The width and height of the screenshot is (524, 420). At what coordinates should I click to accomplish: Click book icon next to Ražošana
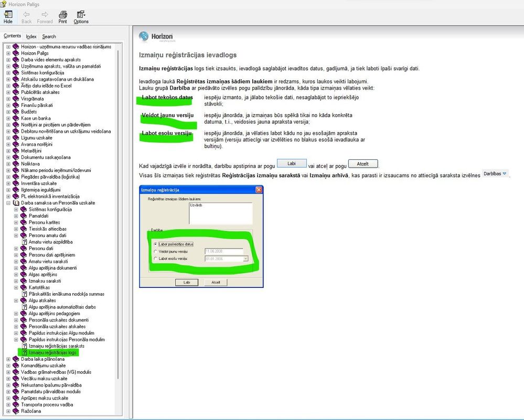click(16, 411)
